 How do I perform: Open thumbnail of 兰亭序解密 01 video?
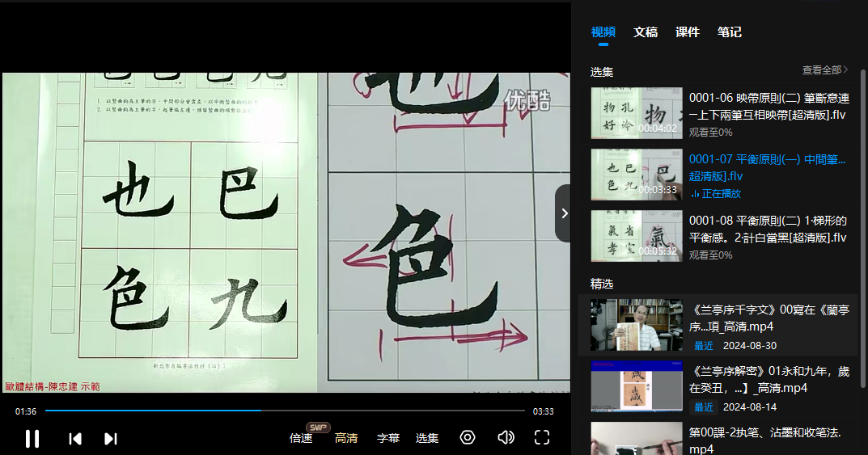click(x=637, y=386)
